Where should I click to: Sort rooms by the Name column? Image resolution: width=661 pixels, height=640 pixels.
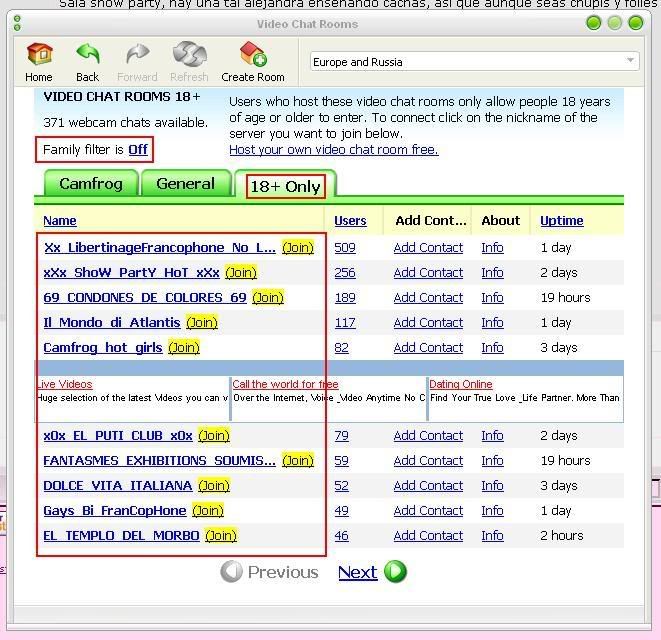60,221
